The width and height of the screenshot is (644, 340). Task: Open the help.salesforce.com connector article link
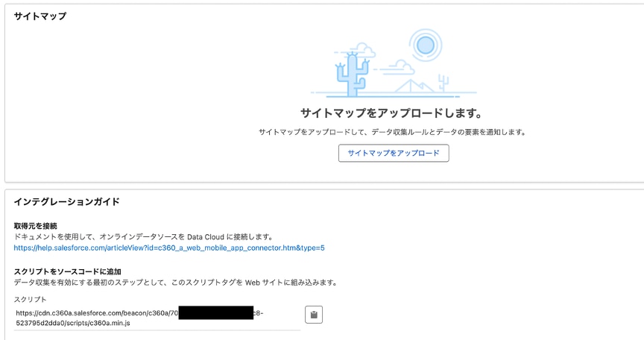(x=169, y=248)
